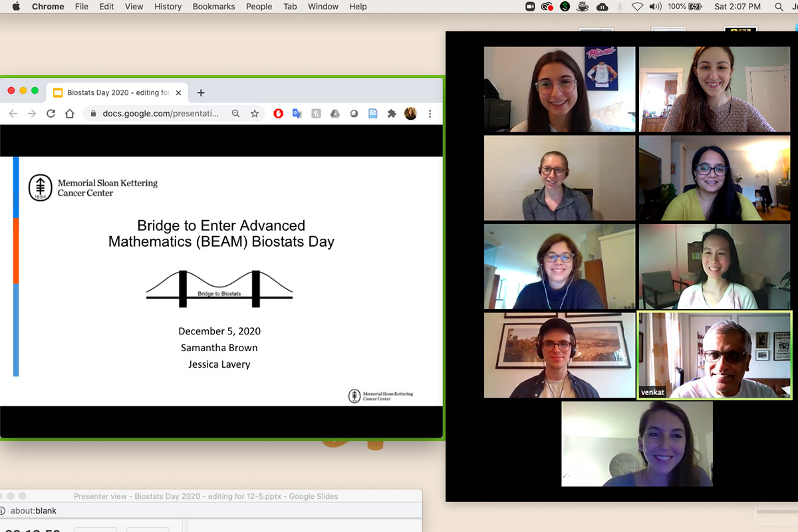Click the Google Docs extension icon

pos(373,114)
